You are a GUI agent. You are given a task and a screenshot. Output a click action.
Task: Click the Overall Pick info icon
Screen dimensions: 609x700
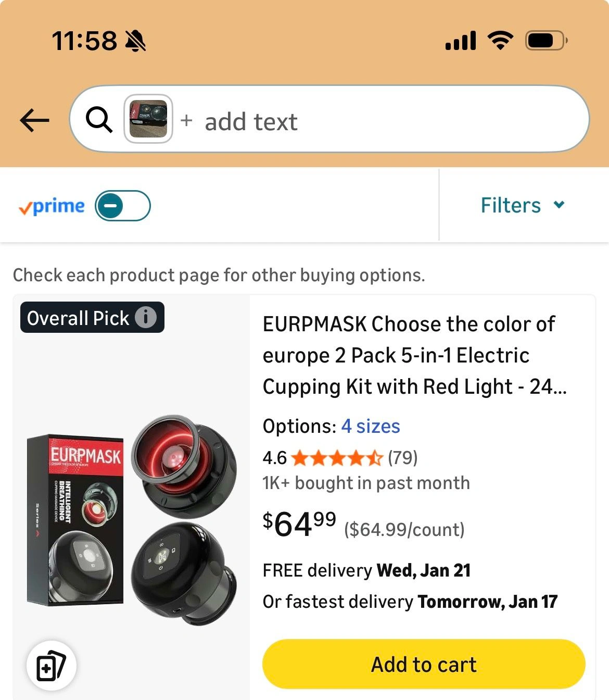coord(146,317)
